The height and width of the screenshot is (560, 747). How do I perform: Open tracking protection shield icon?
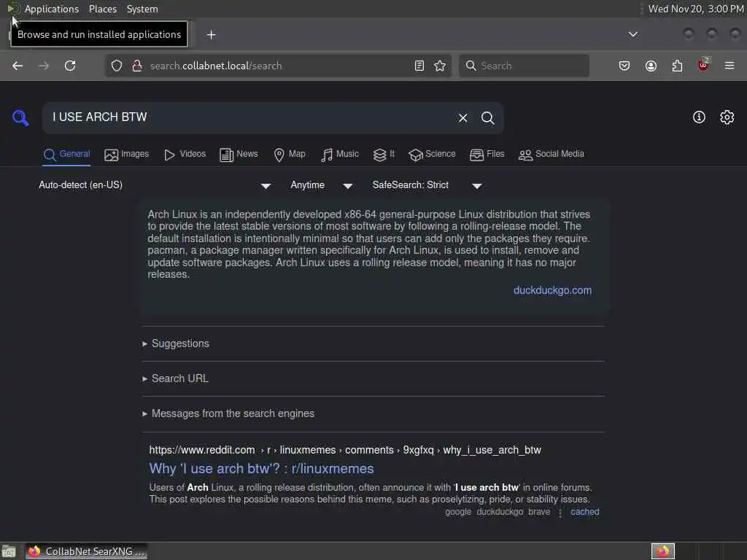point(117,66)
